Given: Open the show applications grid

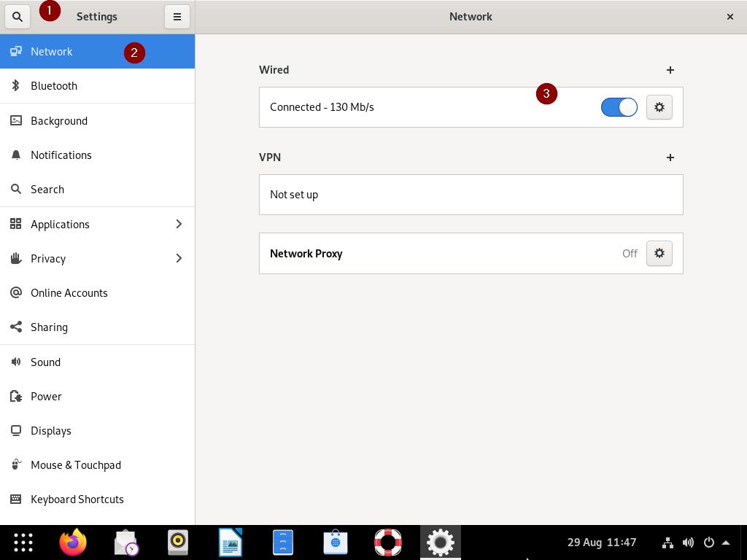Looking at the screenshot, I should pyautogui.click(x=23, y=542).
